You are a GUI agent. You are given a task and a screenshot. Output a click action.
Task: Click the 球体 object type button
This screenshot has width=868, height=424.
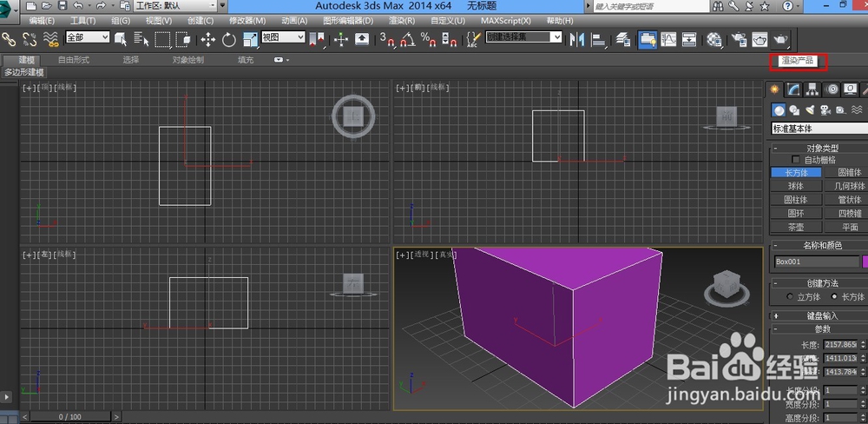click(x=795, y=186)
